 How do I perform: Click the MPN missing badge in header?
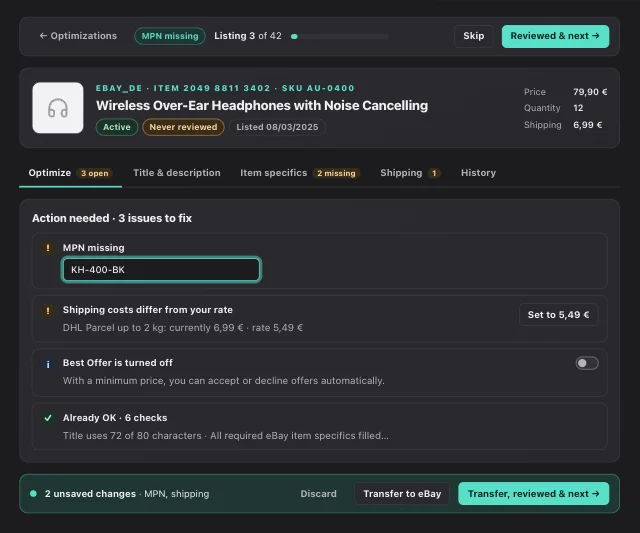tap(170, 36)
